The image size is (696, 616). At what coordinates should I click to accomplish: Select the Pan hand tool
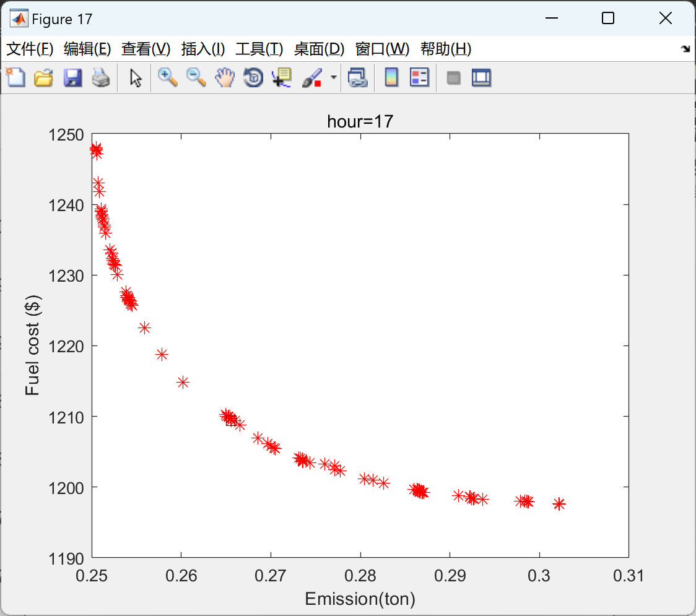pyautogui.click(x=225, y=77)
